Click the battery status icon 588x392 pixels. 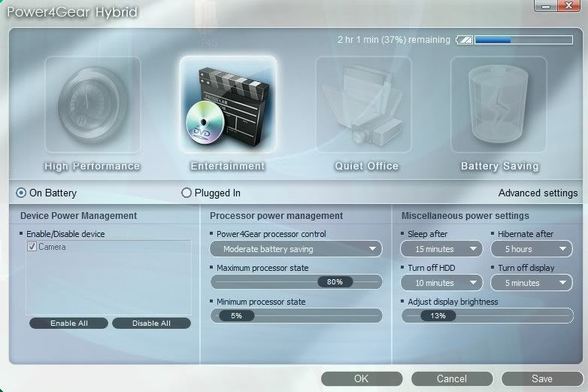pos(464,40)
